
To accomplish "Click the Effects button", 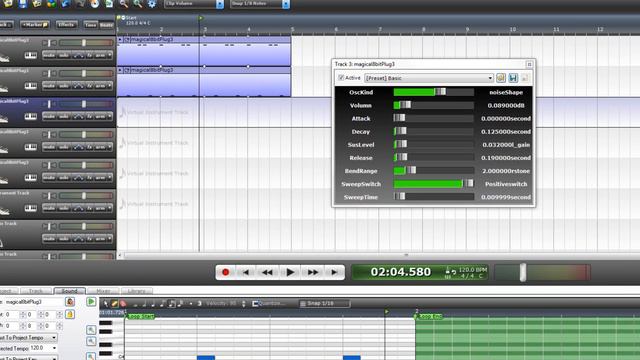I will pyautogui.click(x=66, y=25).
